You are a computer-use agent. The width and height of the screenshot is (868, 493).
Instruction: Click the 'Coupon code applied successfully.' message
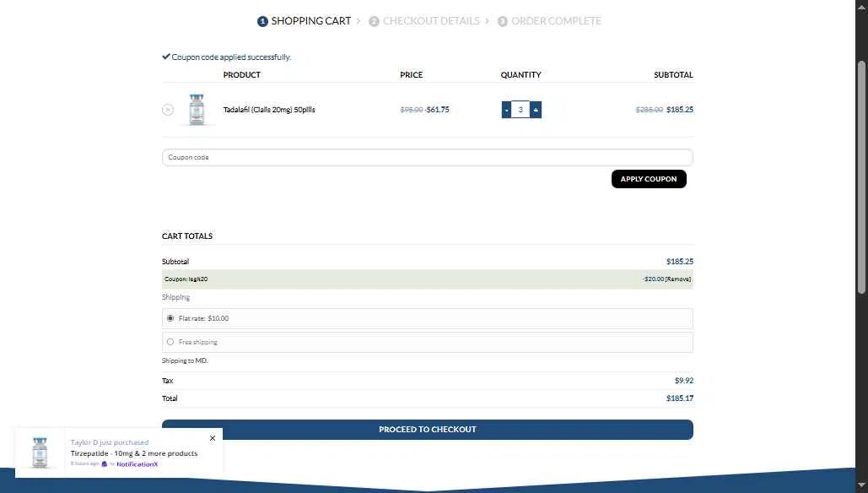(x=231, y=57)
